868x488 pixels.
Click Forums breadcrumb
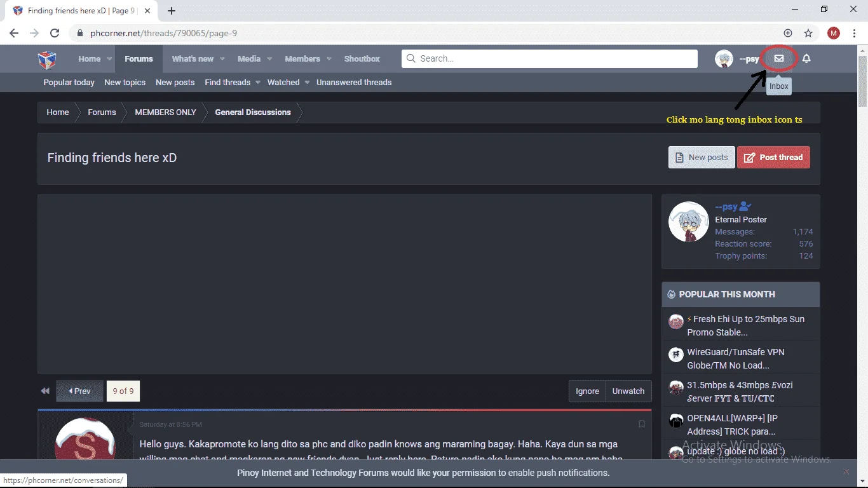click(102, 112)
